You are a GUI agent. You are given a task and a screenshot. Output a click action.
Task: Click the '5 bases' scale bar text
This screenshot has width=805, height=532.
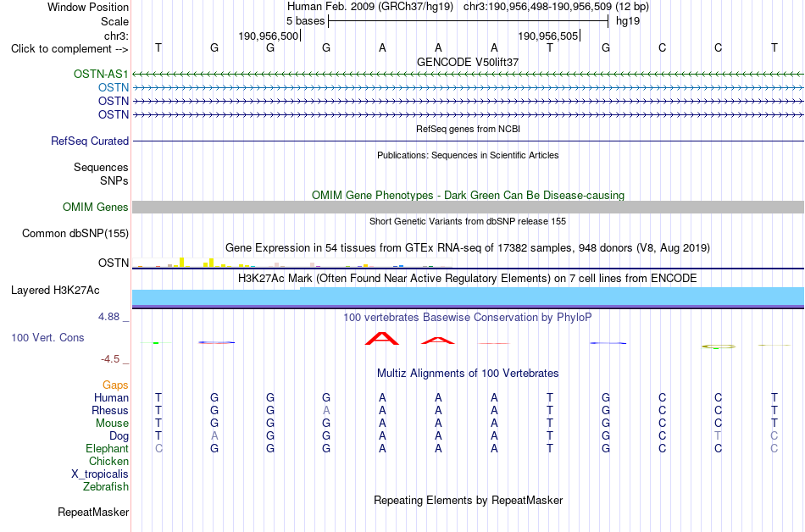(305, 21)
